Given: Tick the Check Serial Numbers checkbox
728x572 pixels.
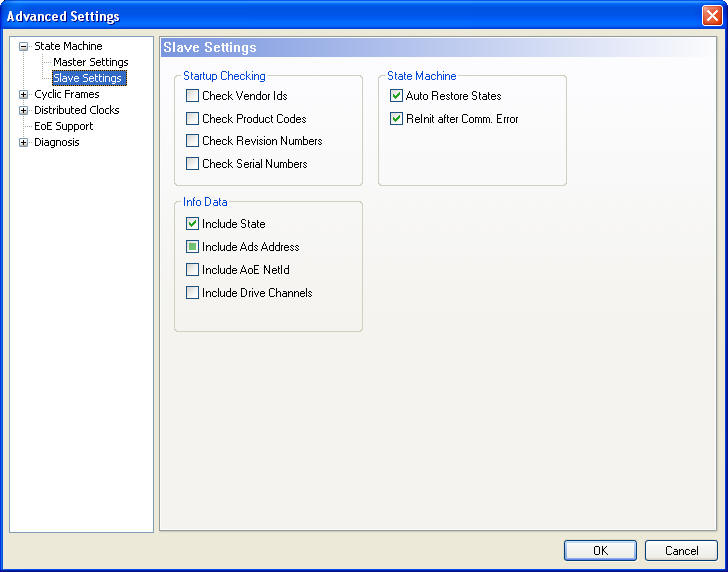Looking at the screenshot, I should click(193, 164).
